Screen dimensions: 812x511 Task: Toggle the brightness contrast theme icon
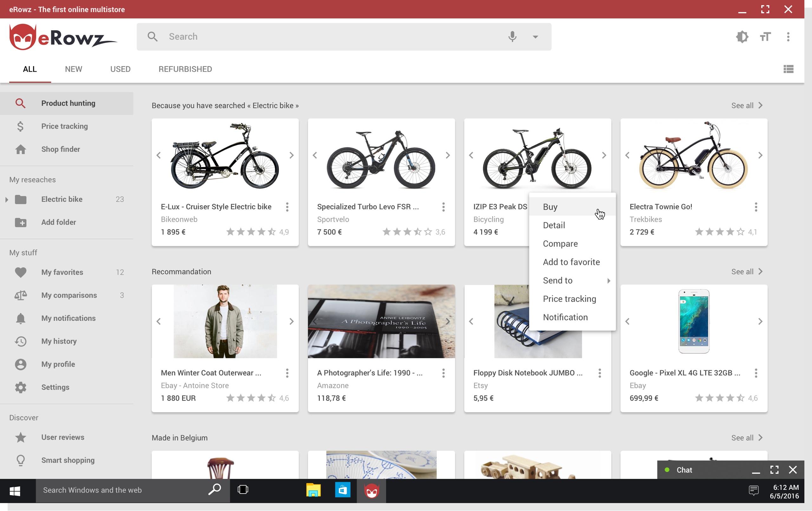coord(742,36)
